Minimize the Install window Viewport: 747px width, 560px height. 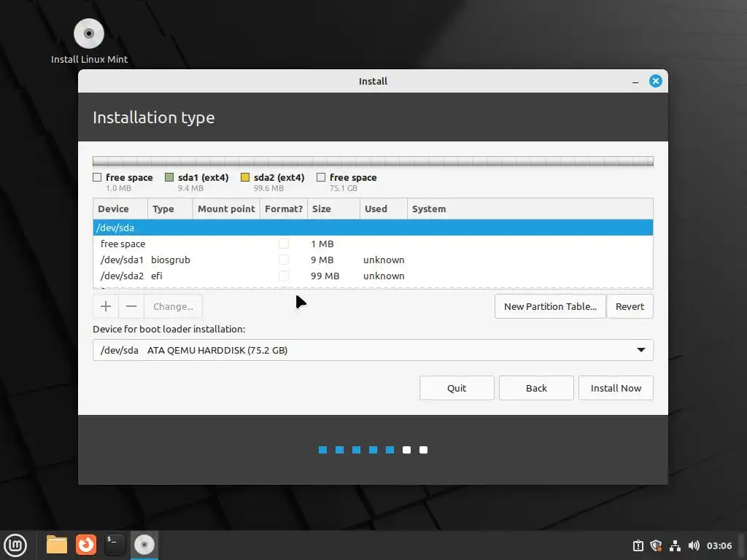point(635,82)
